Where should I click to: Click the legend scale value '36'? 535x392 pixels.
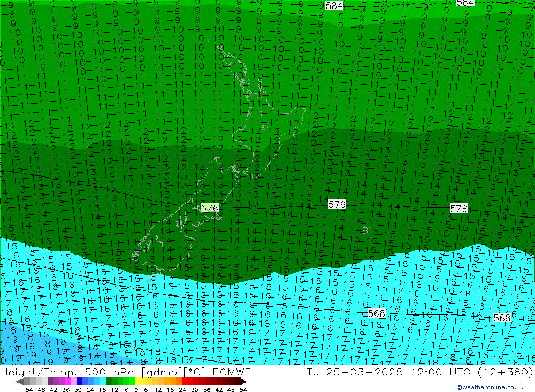(207, 389)
